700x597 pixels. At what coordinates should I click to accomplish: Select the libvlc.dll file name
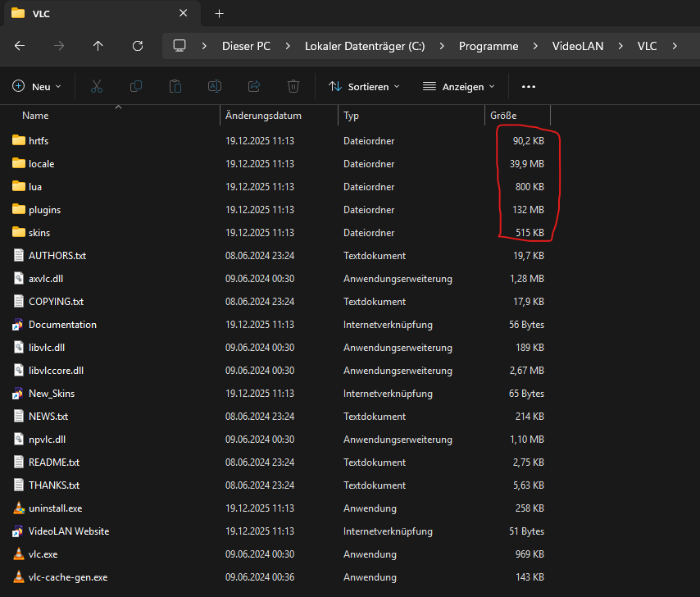click(47, 348)
